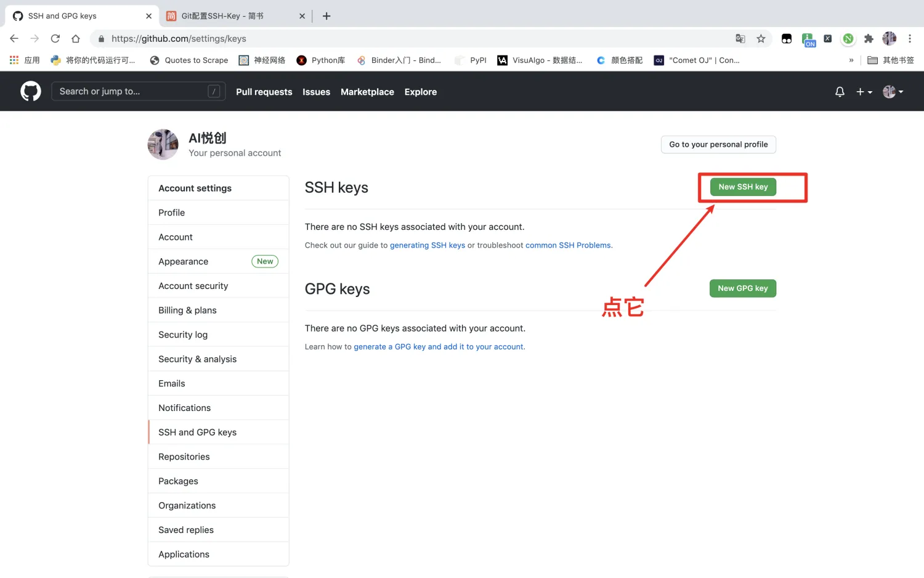Focus the Search or jump to field
The width and height of the screenshot is (924, 578).
point(139,92)
